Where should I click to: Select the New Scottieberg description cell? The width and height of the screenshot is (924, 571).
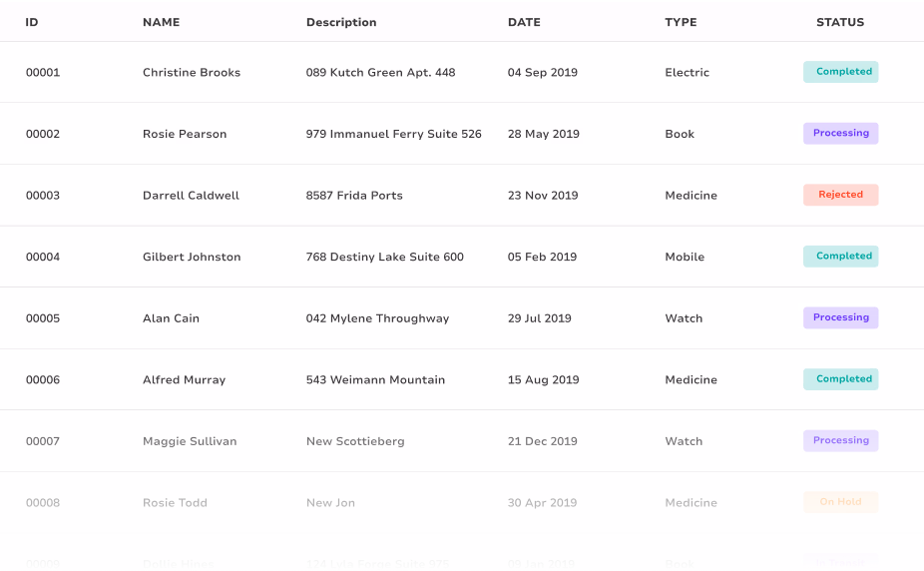(x=355, y=441)
